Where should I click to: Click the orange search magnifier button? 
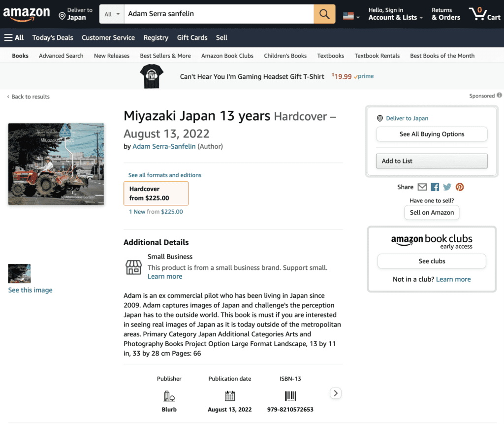[324, 14]
